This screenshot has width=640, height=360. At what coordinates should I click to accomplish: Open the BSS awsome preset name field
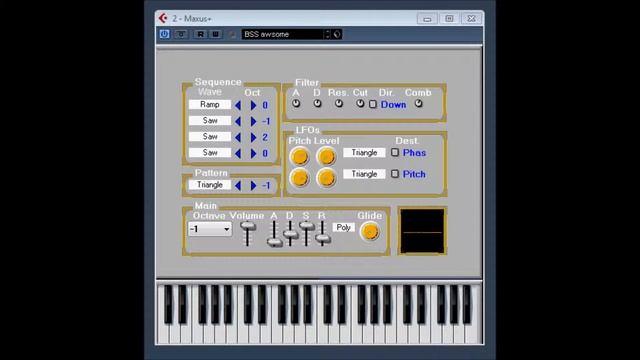283,34
